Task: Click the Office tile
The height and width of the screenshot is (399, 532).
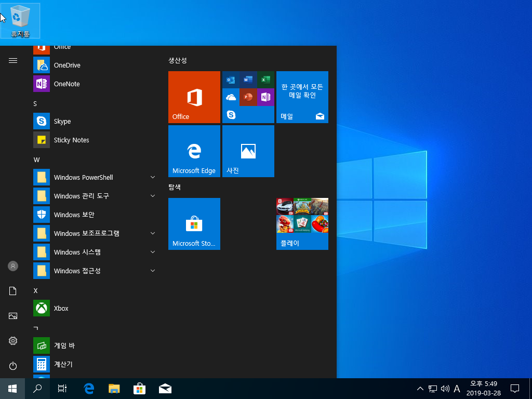Action: click(x=194, y=97)
